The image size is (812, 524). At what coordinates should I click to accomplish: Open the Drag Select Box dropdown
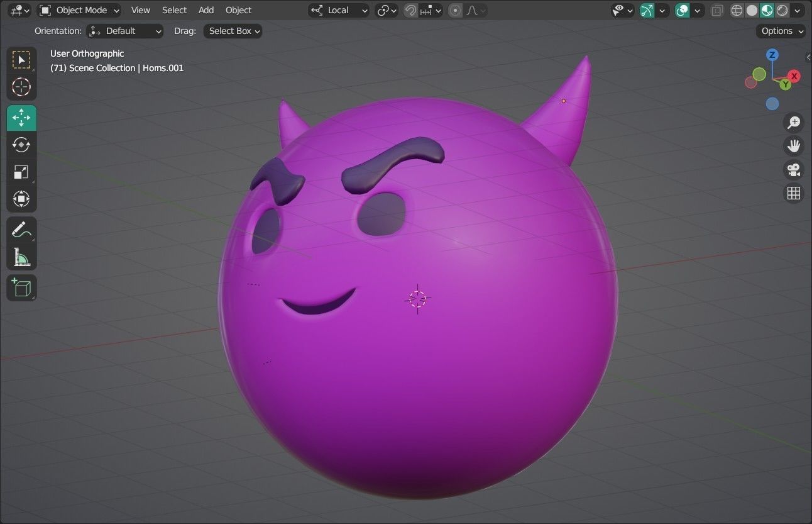click(x=233, y=31)
